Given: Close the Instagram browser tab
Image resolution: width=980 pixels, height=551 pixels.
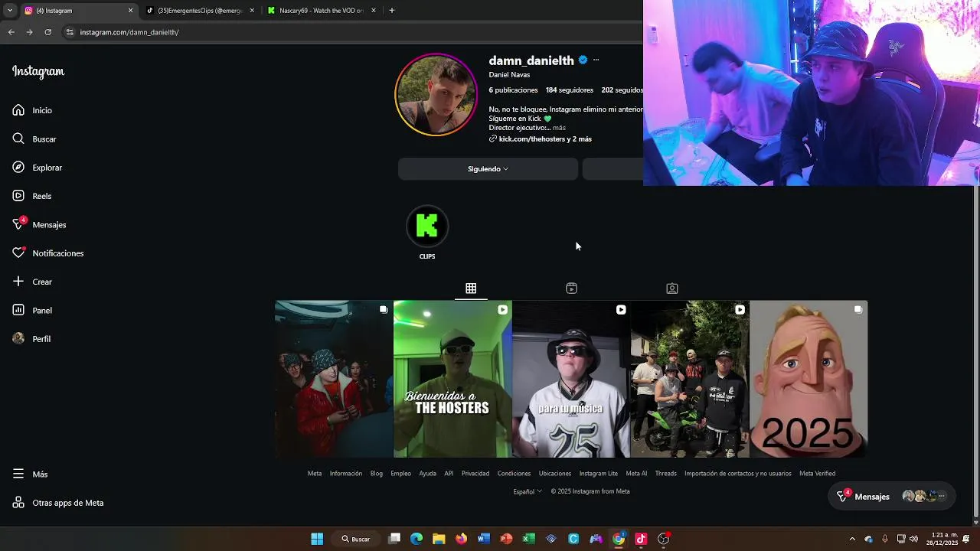Looking at the screenshot, I should pyautogui.click(x=130, y=11).
